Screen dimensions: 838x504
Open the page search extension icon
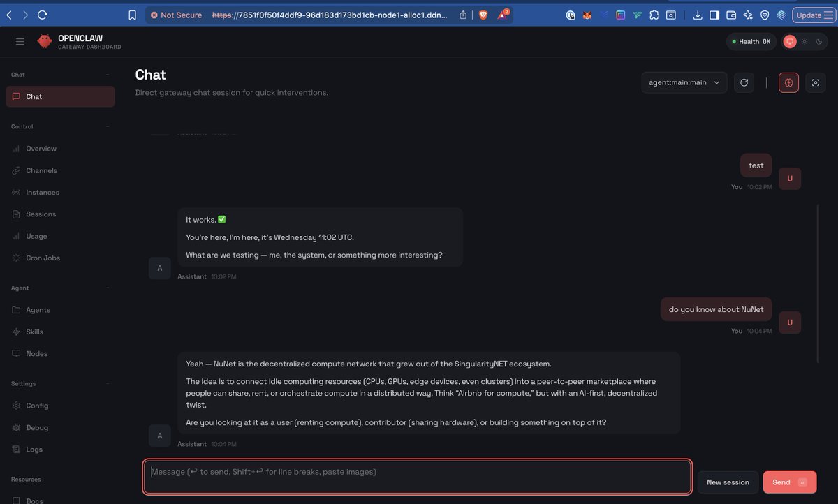pyautogui.click(x=671, y=15)
